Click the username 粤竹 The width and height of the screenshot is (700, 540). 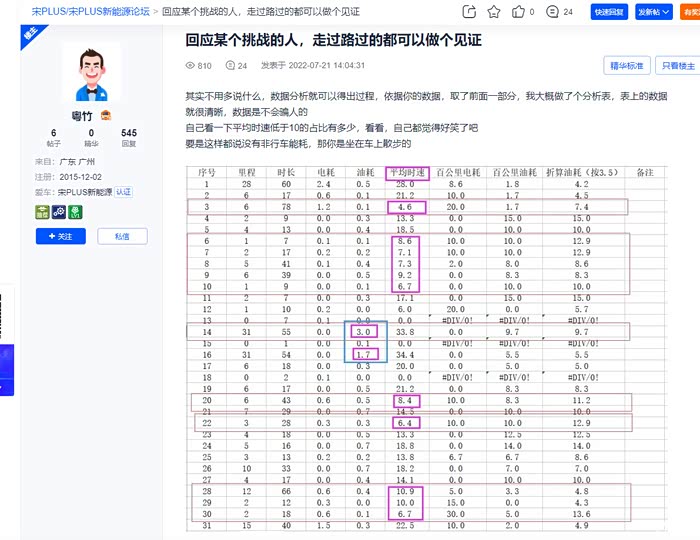coord(82,116)
